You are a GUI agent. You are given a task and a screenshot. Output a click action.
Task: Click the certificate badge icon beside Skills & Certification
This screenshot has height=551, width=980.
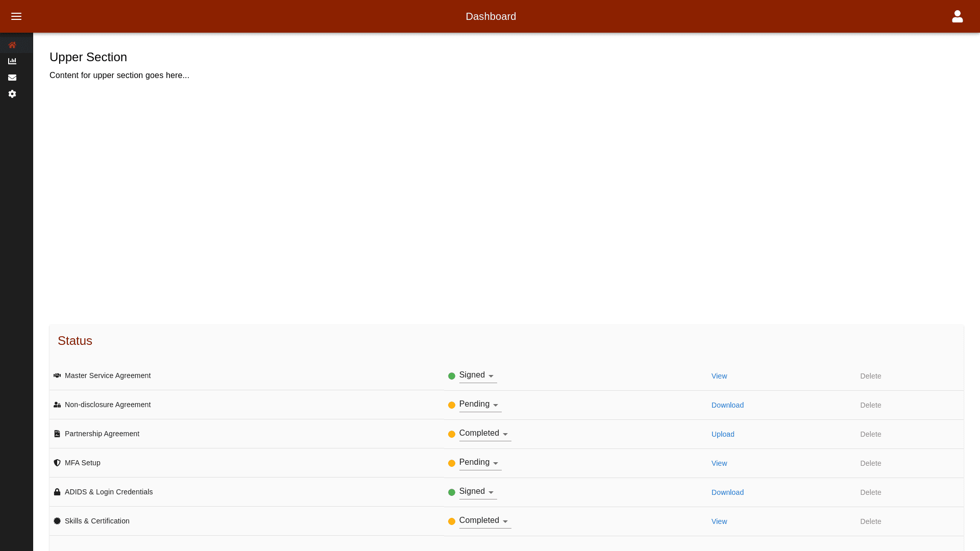(57, 521)
